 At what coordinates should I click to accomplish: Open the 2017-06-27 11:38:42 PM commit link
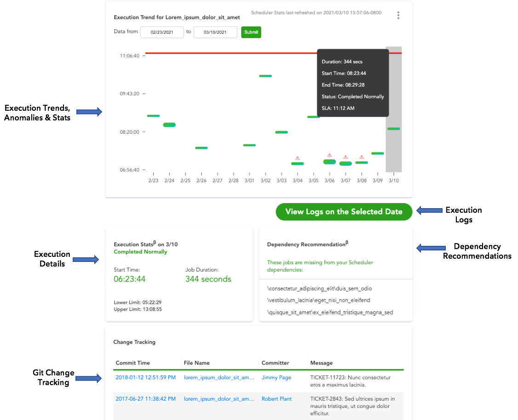click(145, 399)
